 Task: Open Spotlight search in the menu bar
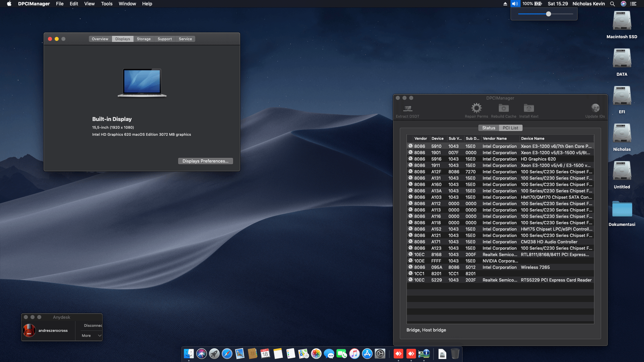[612, 4]
